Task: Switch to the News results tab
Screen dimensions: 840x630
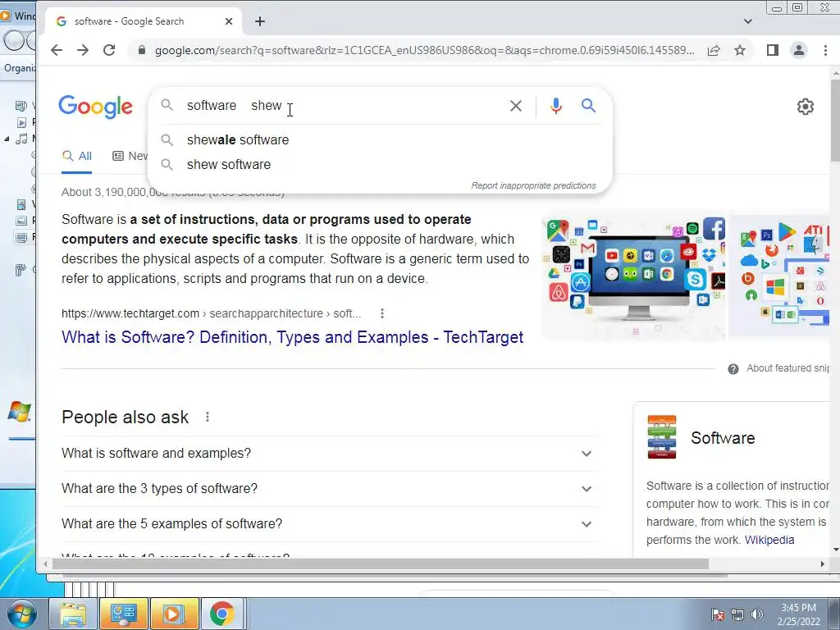Action: [x=130, y=156]
